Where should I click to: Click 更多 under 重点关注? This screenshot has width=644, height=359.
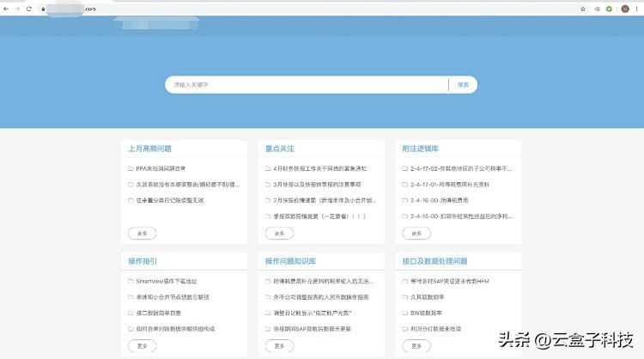[x=279, y=234]
